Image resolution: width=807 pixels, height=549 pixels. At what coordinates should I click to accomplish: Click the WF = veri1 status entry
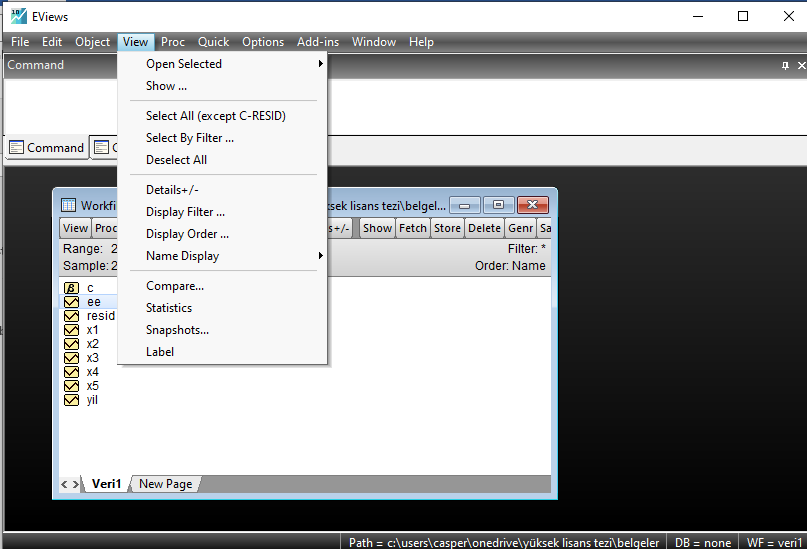[774, 542]
